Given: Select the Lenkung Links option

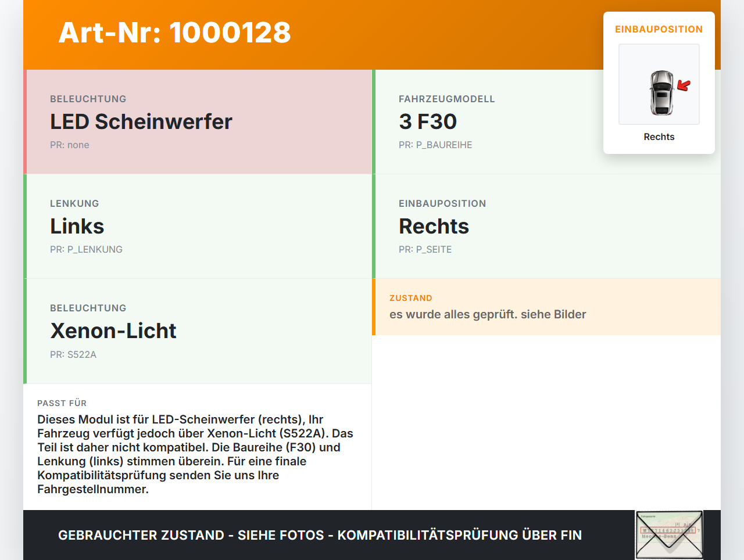Looking at the screenshot, I should click(x=198, y=226).
